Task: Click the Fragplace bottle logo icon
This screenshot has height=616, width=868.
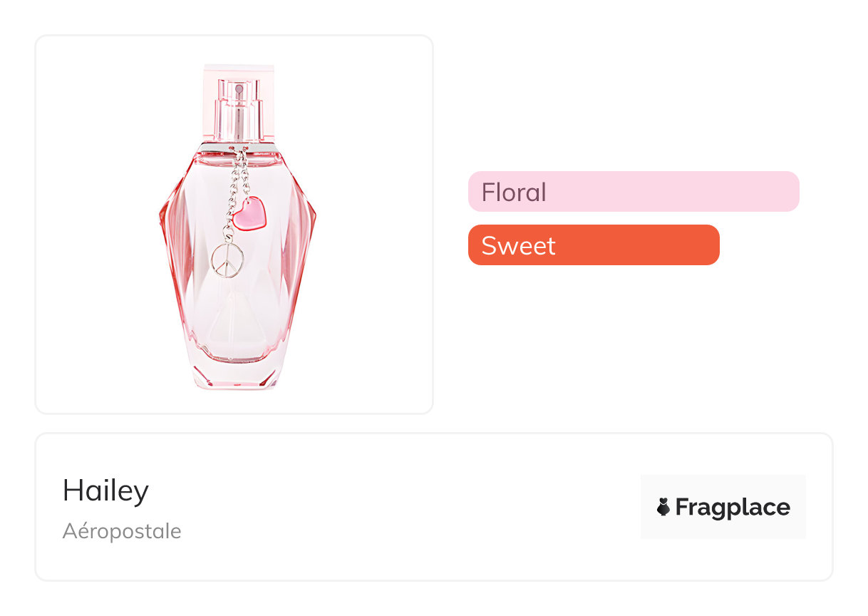Action: click(663, 507)
